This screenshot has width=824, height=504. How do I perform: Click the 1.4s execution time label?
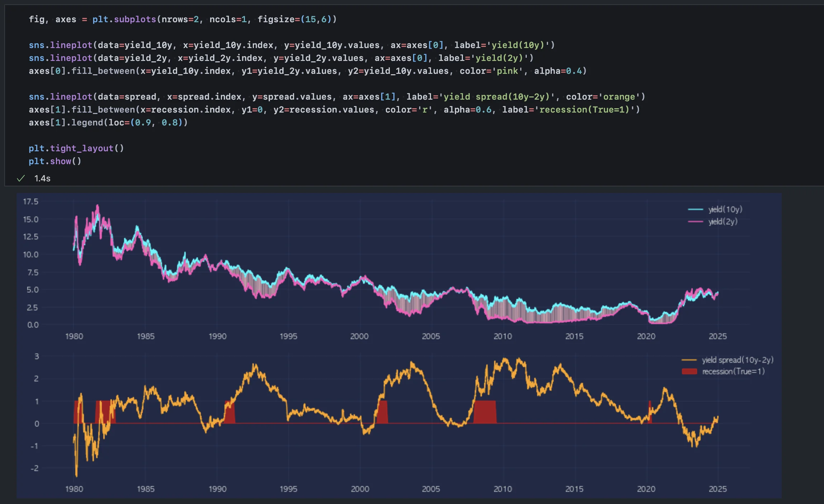[42, 178]
